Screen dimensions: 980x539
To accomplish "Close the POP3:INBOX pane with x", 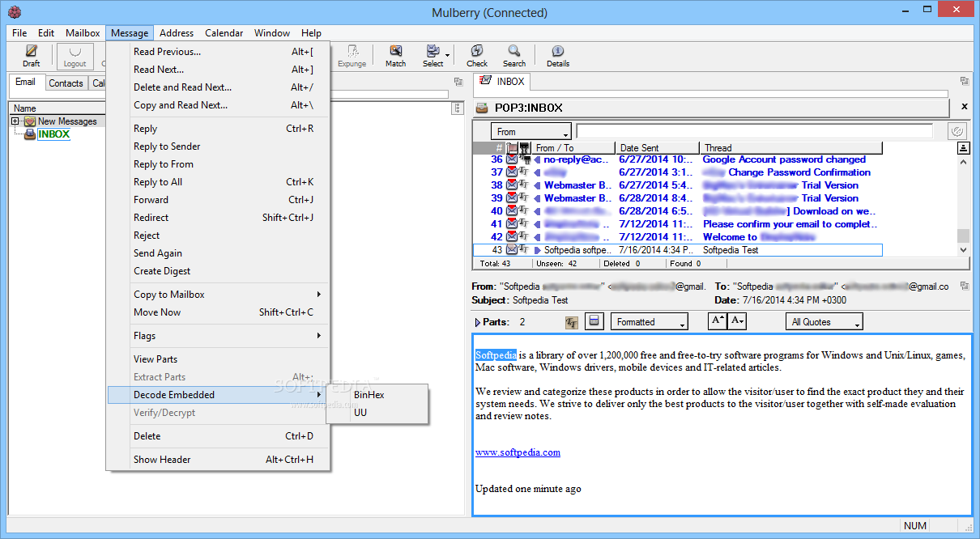I will click(964, 107).
